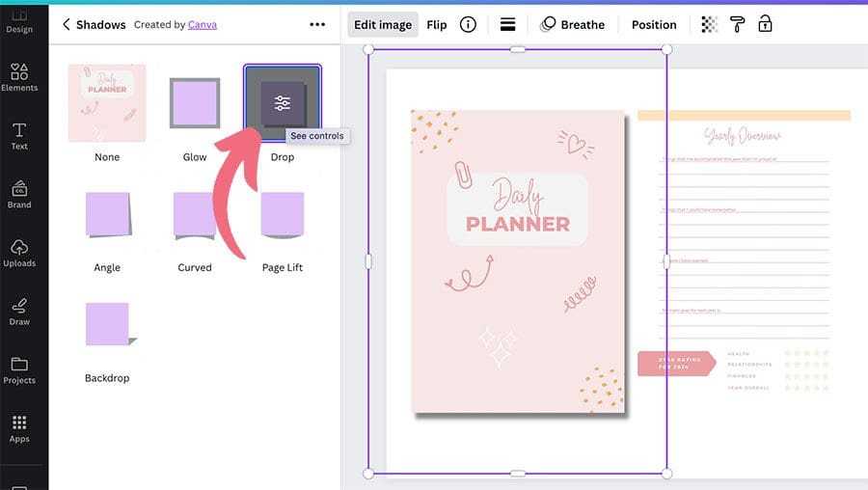Toggle the lock icon in toolbar
This screenshot has width=868, height=490.
pyautogui.click(x=765, y=25)
